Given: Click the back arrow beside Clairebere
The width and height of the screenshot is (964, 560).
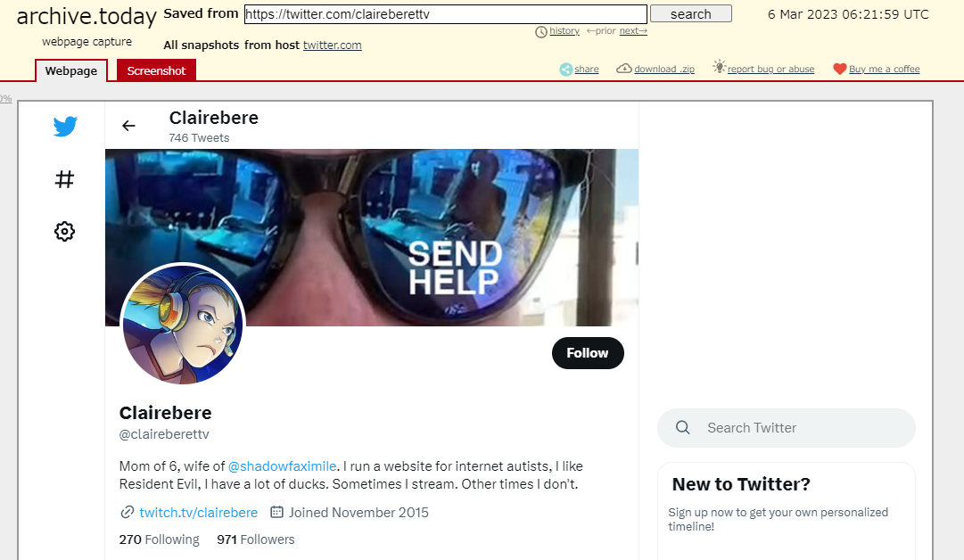Looking at the screenshot, I should tap(128, 126).
